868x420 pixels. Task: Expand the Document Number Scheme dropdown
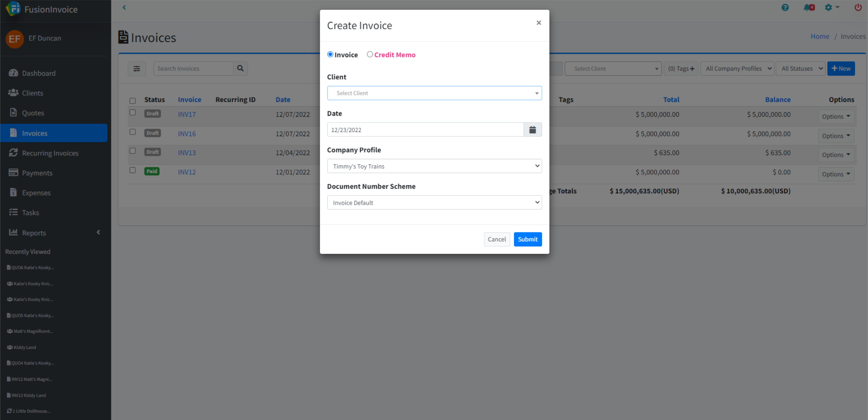coord(434,202)
